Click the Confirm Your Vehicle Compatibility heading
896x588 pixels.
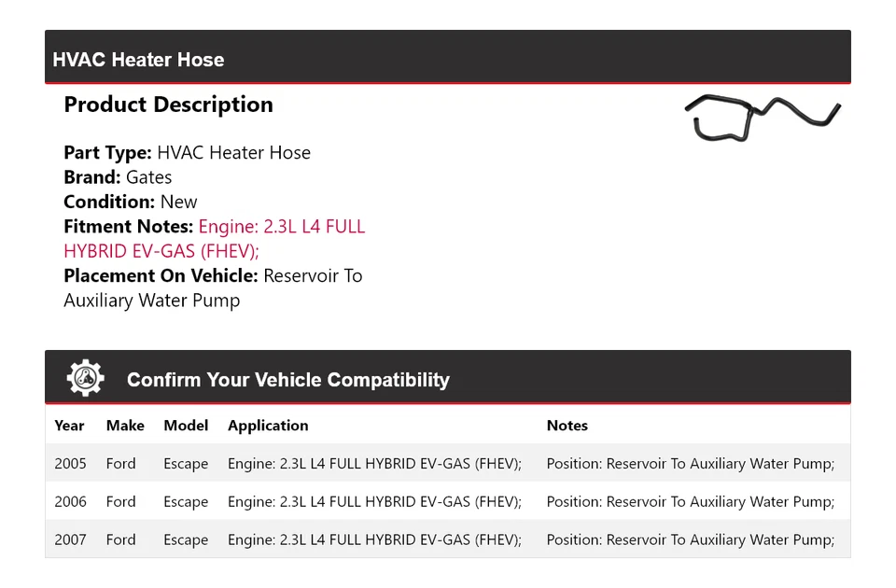287,380
